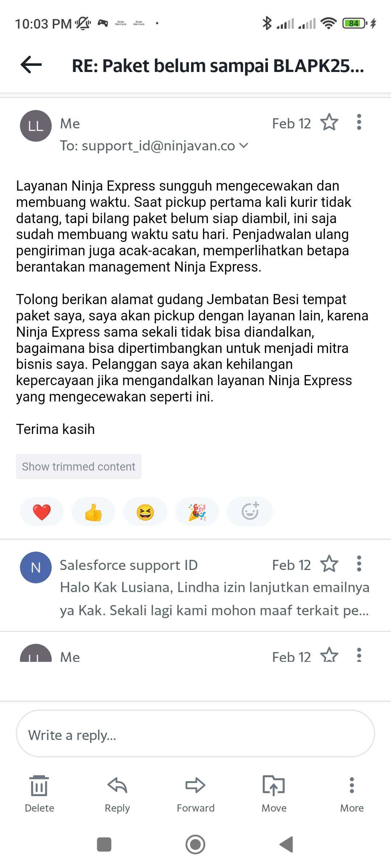This screenshot has height=868, width=391.
Task: Open more options for first Me message
Action: 359,122
